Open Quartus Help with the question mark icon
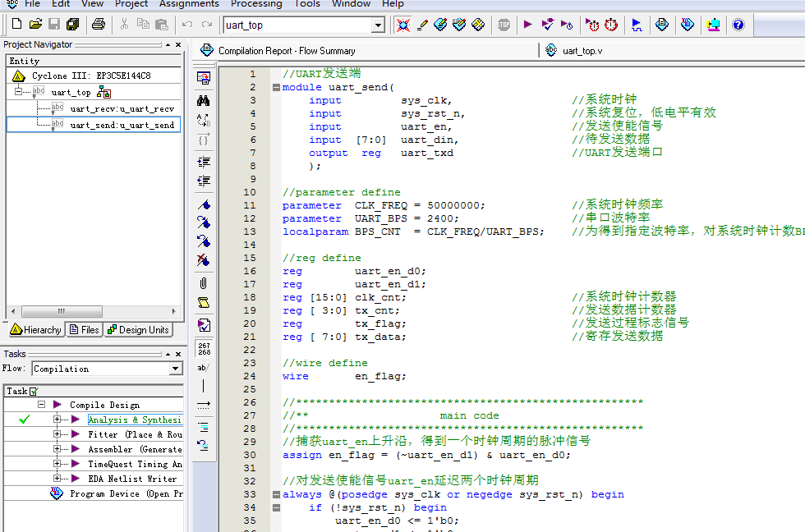Image resolution: width=805 pixels, height=532 pixels. click(738, 25)
